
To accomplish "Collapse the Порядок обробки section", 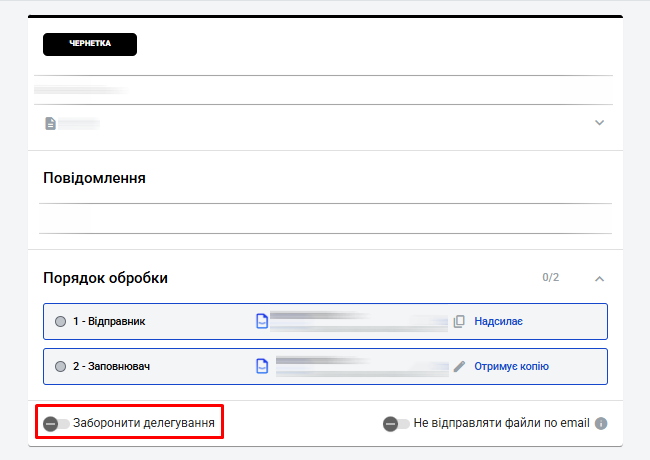I will pos(599,278).
